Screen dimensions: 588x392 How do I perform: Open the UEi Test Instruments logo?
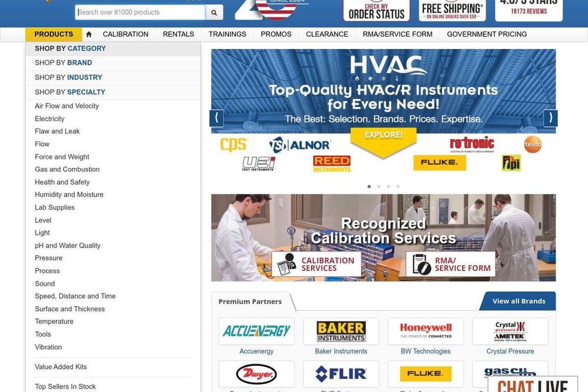259,163
